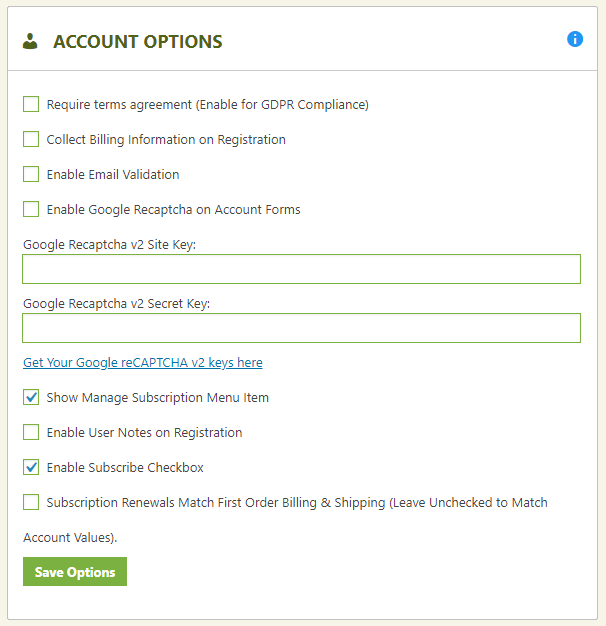Select the Enable Email Validation label
The height and width of the screenshot is (626, 606).
click(113, 174)
